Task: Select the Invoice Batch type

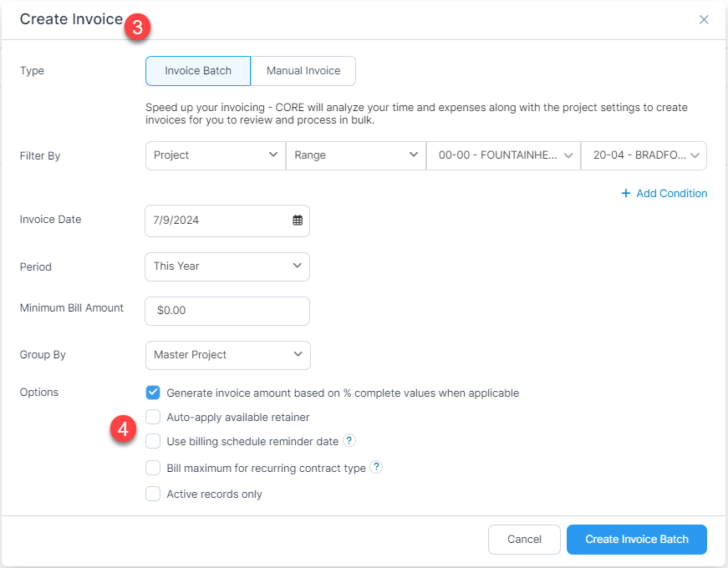Action: (x=198, y=71)
